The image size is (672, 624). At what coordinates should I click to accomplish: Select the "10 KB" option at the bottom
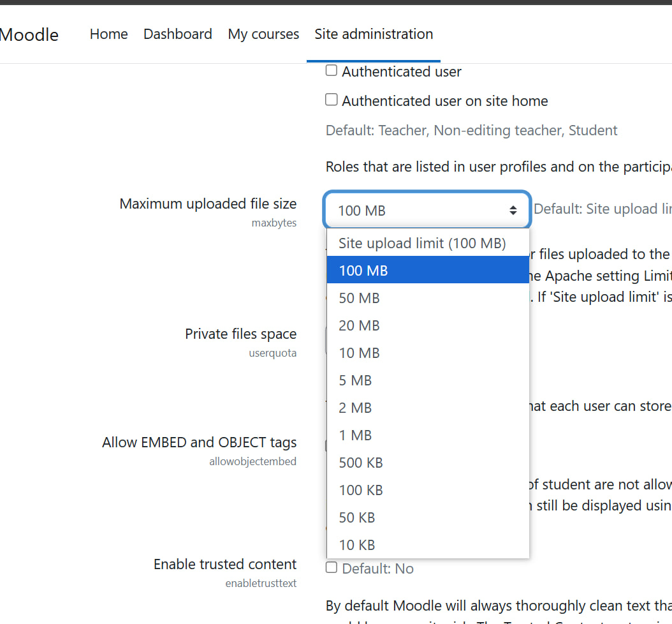(x=356, y=545)
